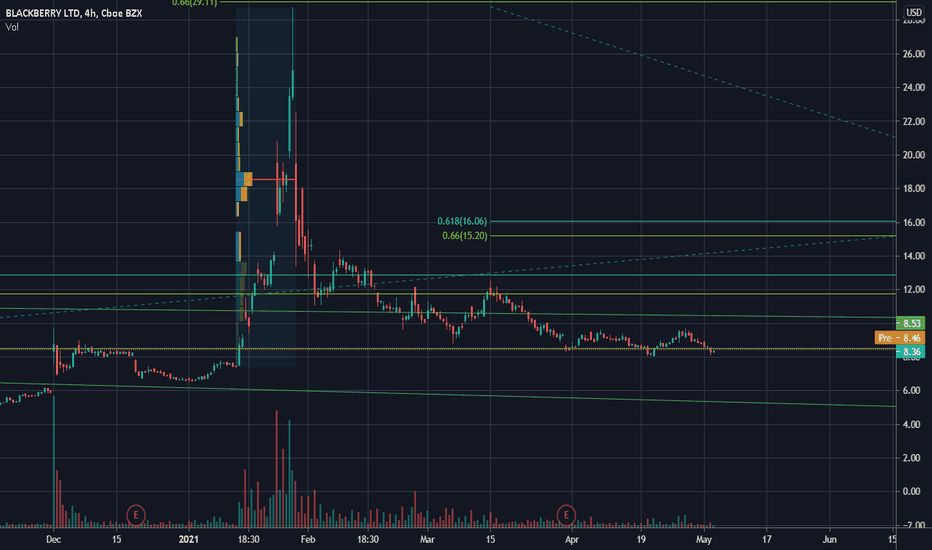Viewport: 932px width, 550px height.
Task: Click the Vol indicator label
Action: click(12, 27)
